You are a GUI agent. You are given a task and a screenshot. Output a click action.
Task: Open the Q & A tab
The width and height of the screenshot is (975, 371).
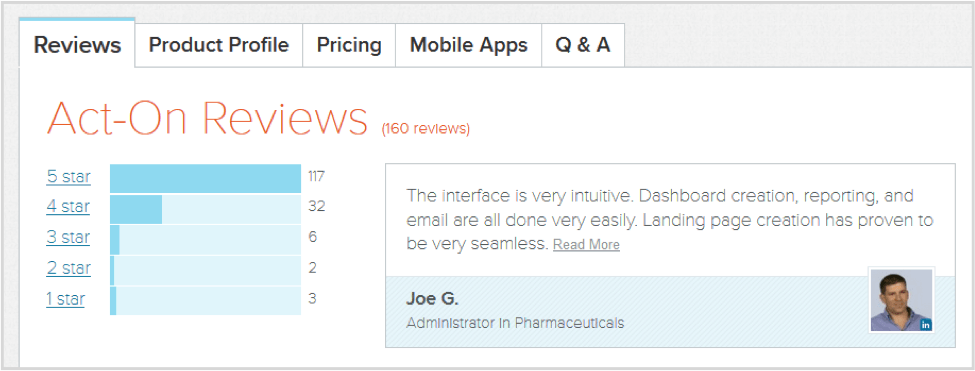583,45
